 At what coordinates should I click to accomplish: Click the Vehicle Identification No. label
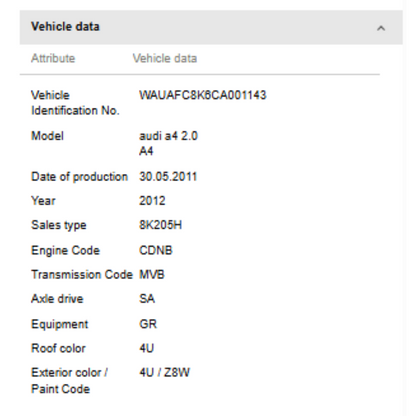tap(75, 103)
